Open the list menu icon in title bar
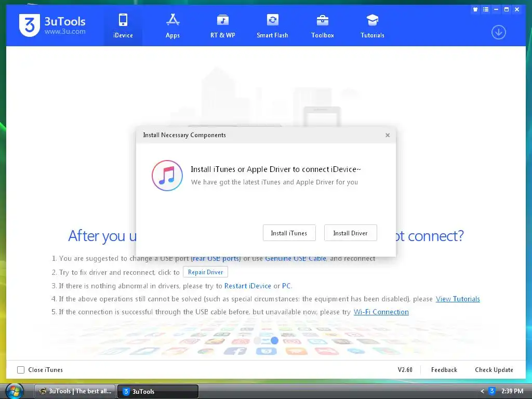Viewport: 532px width, 399px height. 486,9
